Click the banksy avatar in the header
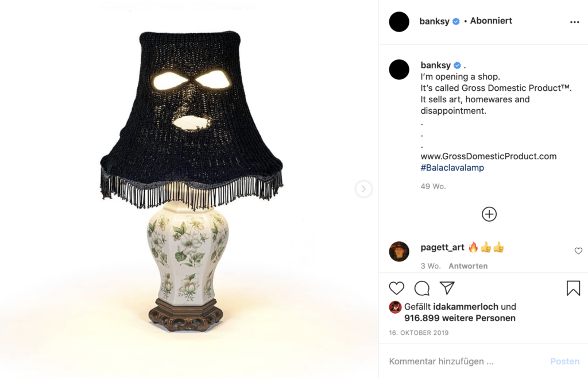Viewport: 588px width, 378px height. pos(399,21)
